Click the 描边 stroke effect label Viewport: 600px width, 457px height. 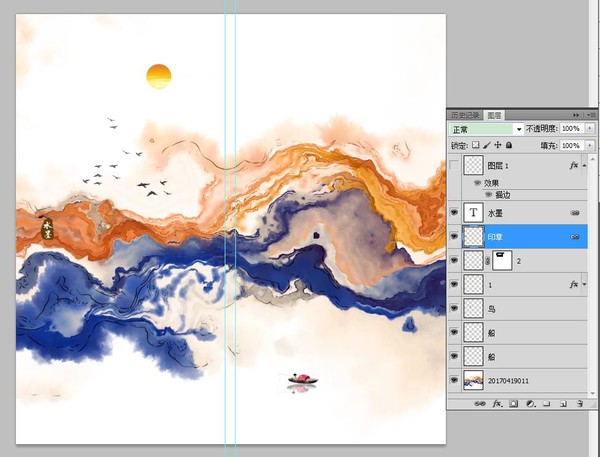pyautogui.click(x=502, y=195)
